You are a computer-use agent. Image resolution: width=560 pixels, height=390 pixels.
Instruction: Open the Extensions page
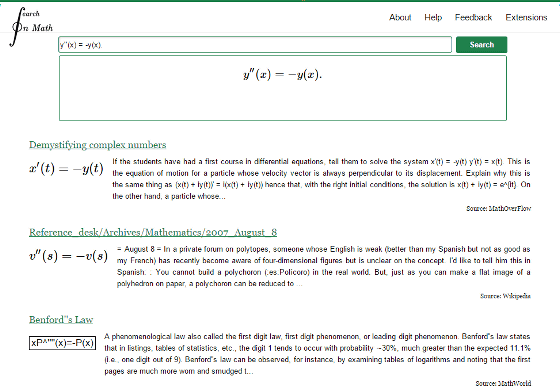click(x=526, y=18)
